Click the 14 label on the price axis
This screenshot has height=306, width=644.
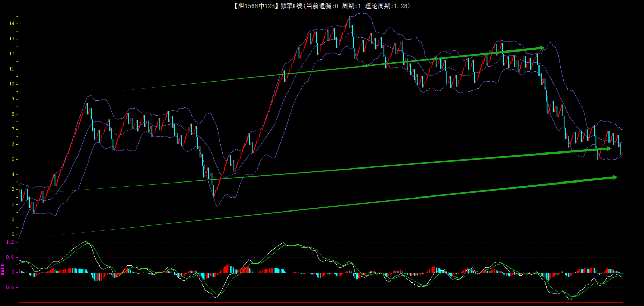(12, 24)
